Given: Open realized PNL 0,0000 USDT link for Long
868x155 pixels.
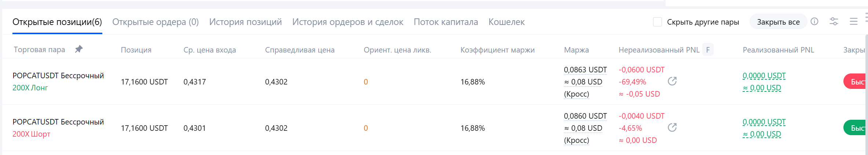Looking at the screenshot, I should (x=764, y=76).
